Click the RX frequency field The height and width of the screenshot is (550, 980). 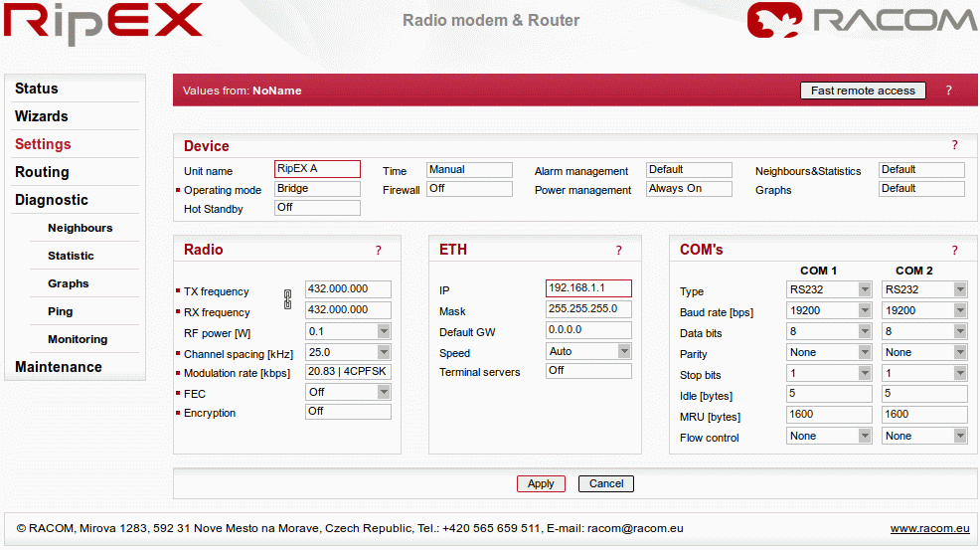[348, 310]
